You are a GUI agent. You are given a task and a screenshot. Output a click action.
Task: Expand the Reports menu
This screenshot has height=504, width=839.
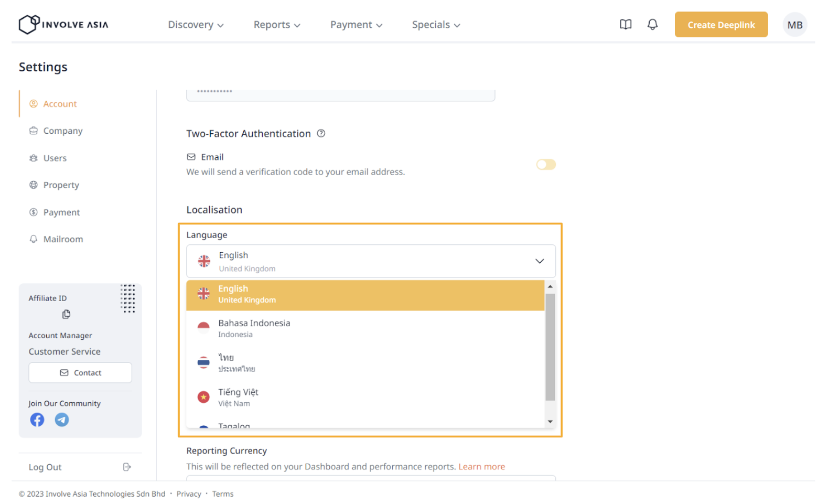click(x=276, y=25)
